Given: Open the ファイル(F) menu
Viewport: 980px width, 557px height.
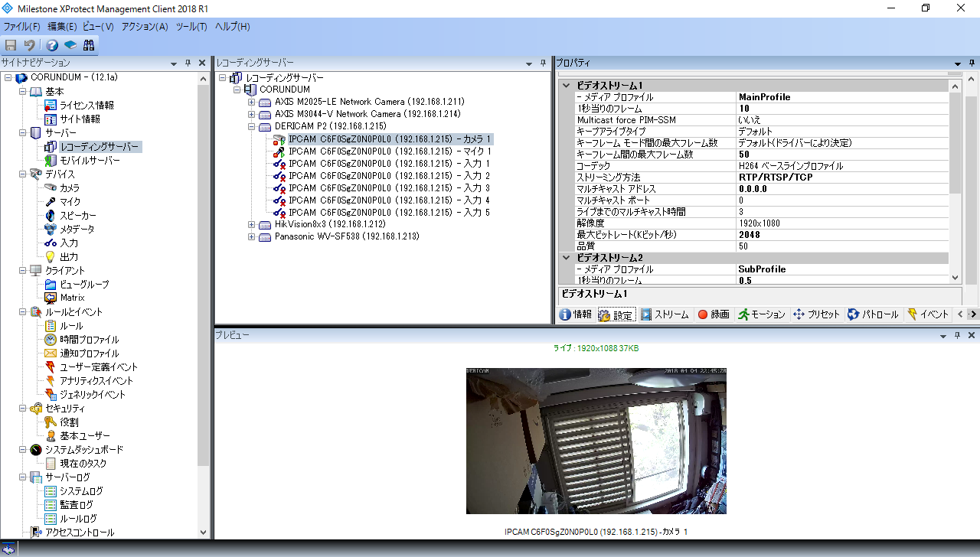Looking at the screenshot, I should click(x=21, y=27).
